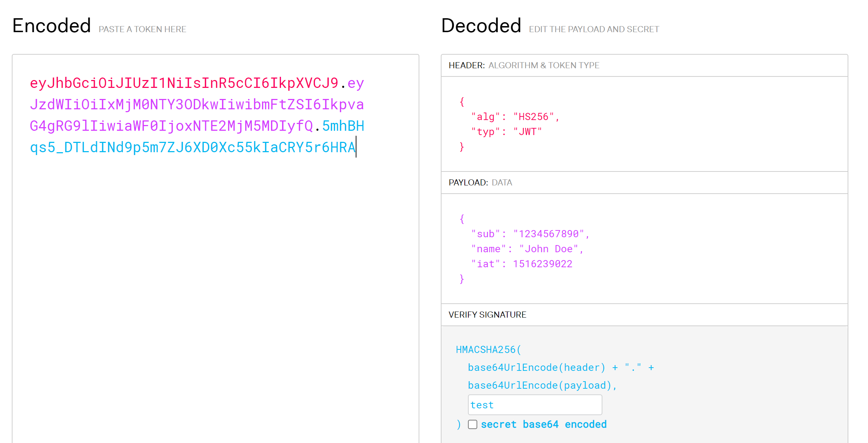Click the "name": "John Doe" payload line
The image size is (868, 443).
point(527,249)
